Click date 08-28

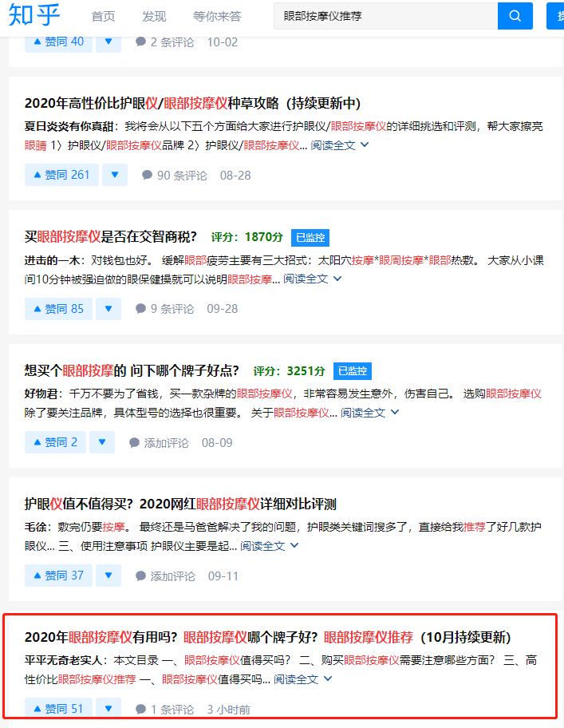click(235, 176)
